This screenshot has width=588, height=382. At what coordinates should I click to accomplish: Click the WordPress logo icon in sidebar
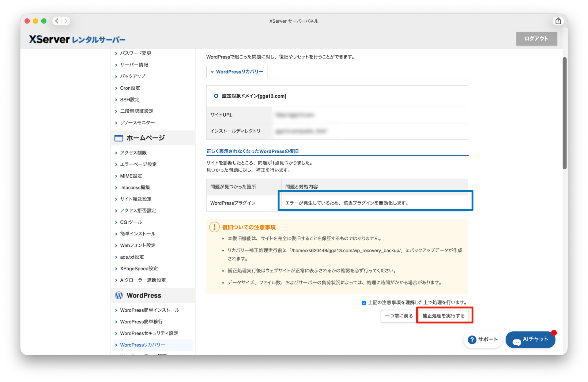point(119,295)
